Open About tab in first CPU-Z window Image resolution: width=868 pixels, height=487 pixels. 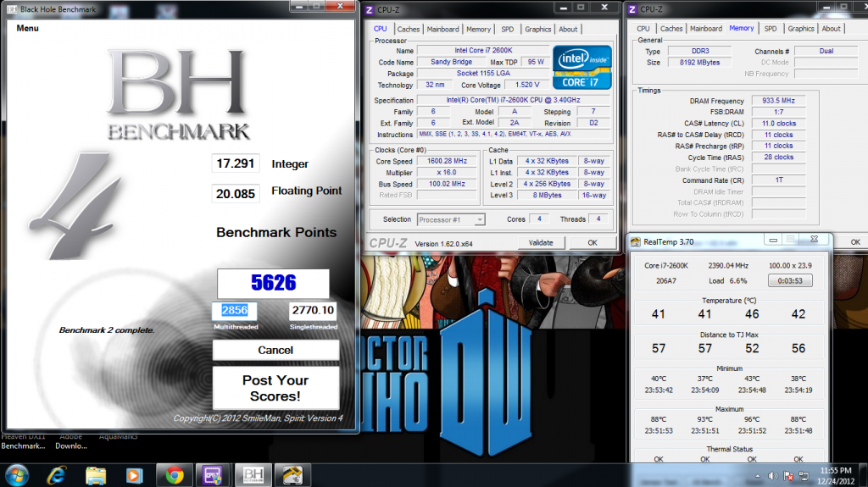(x=568, y=30)
